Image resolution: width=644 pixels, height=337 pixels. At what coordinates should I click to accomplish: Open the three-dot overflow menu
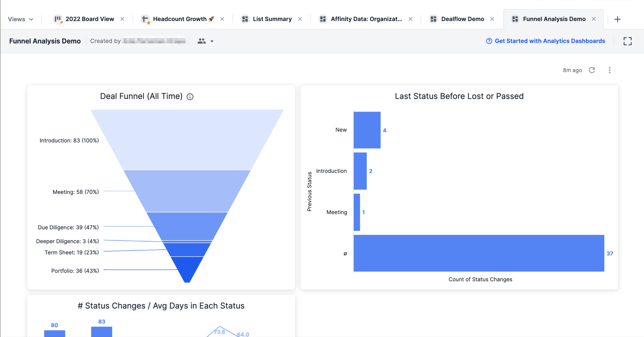pyautogui.click(x=610, y=70)
